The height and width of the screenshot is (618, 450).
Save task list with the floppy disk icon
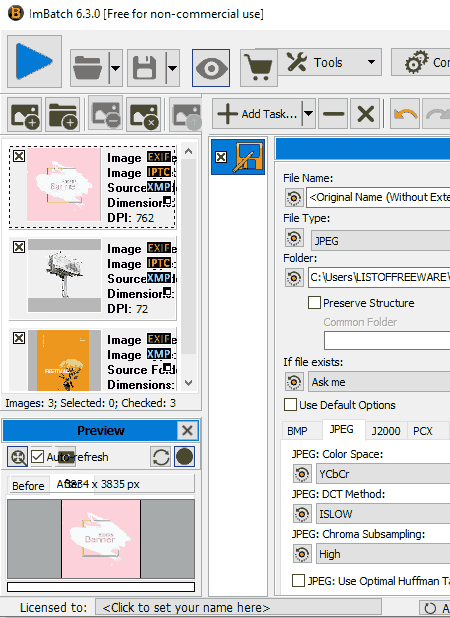pos(146,68)
